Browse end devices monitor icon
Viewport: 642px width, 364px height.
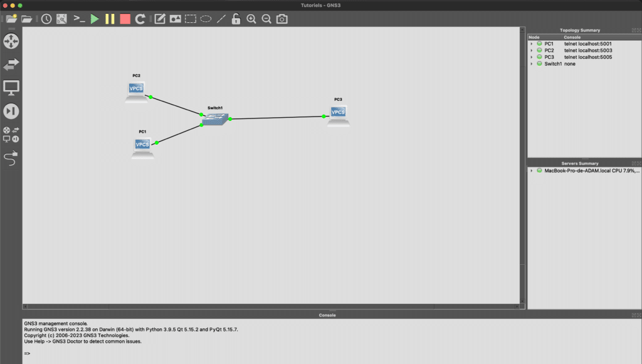pyautogui.click(x=11, y=88)
